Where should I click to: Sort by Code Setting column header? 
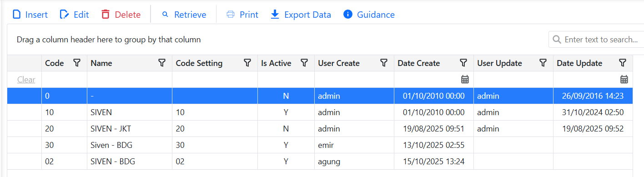(x=199, y=63)
